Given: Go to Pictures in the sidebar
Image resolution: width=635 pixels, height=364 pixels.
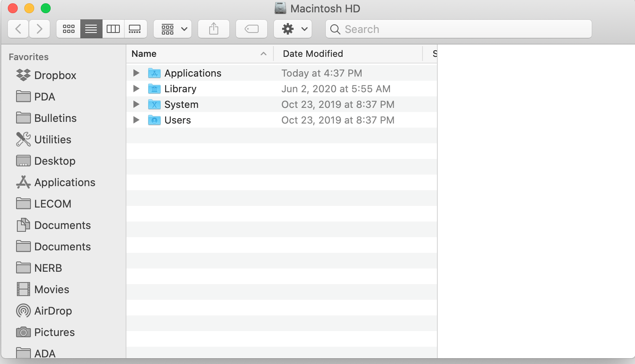Looking at the screenshot, I should (x=45, y=332).
